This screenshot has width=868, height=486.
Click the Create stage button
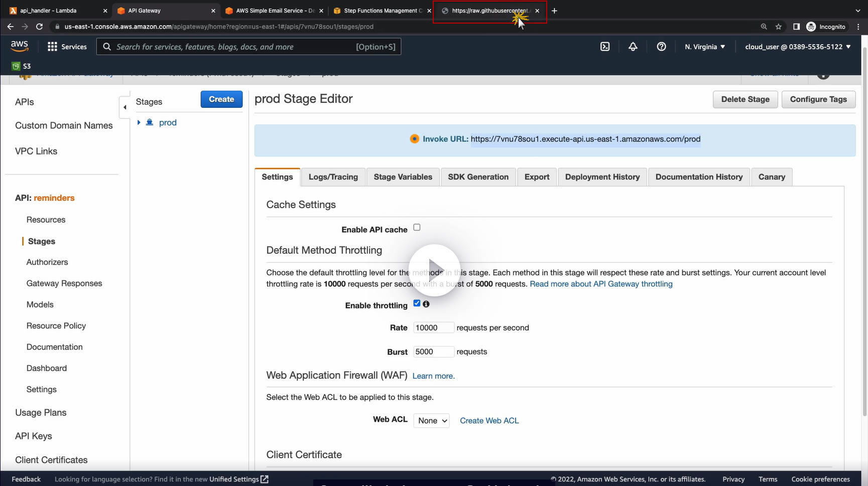221,99
